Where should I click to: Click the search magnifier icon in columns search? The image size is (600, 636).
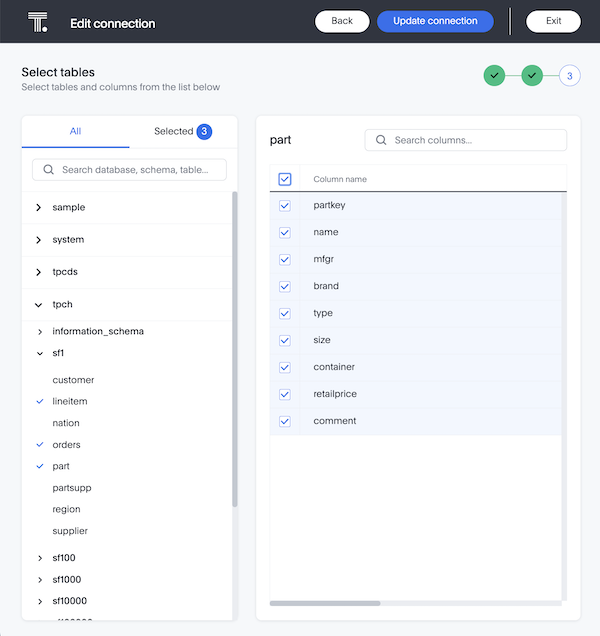(x=381, y=140)
